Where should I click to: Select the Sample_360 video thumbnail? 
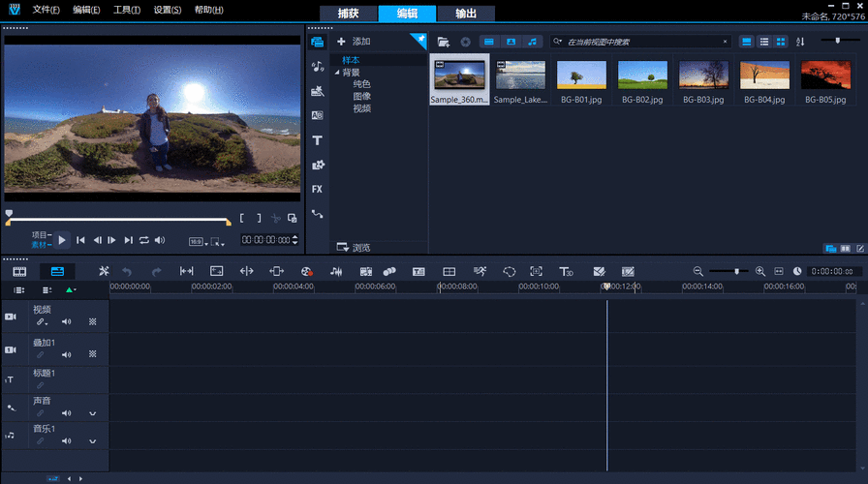coord(459,79)
